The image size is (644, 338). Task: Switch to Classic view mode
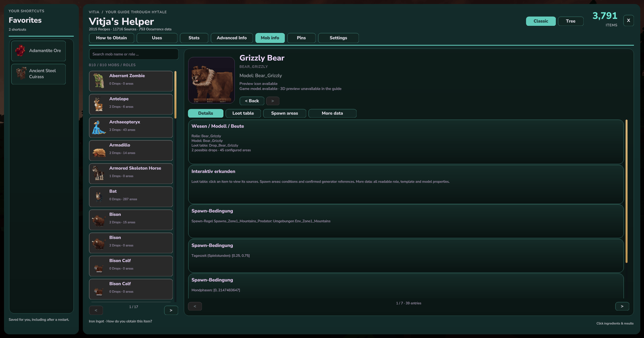click(x=541, y=21)
